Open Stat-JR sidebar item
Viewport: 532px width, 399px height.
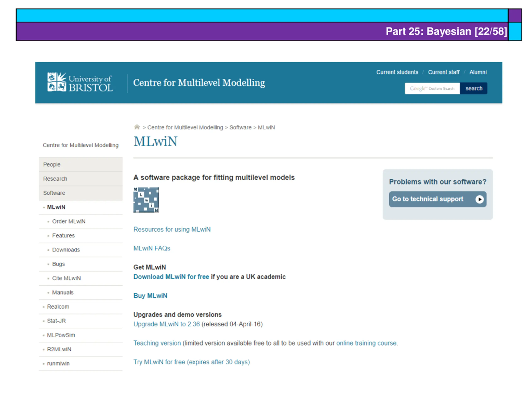click(x=81, y=321)
